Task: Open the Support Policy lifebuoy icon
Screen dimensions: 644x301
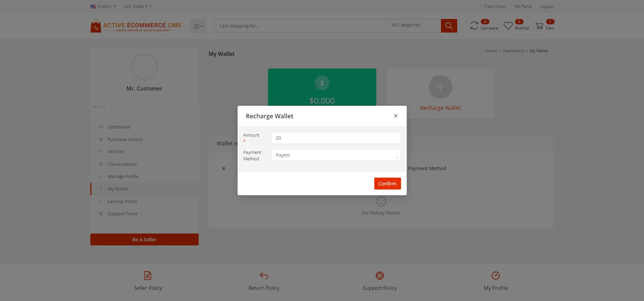Action: pos(380,276)
